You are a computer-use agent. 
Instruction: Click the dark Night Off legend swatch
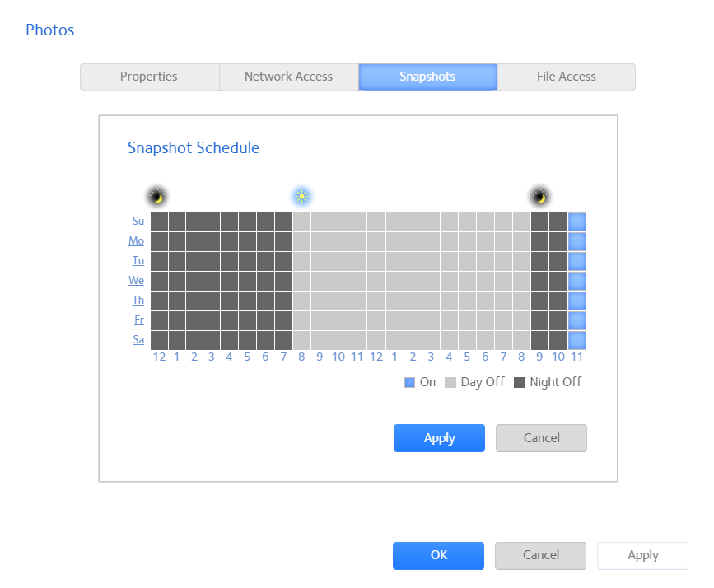point(519,382)
